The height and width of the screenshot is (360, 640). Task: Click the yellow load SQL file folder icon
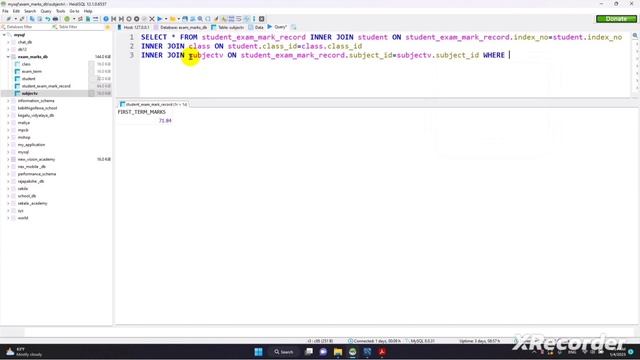coord(173,19)
